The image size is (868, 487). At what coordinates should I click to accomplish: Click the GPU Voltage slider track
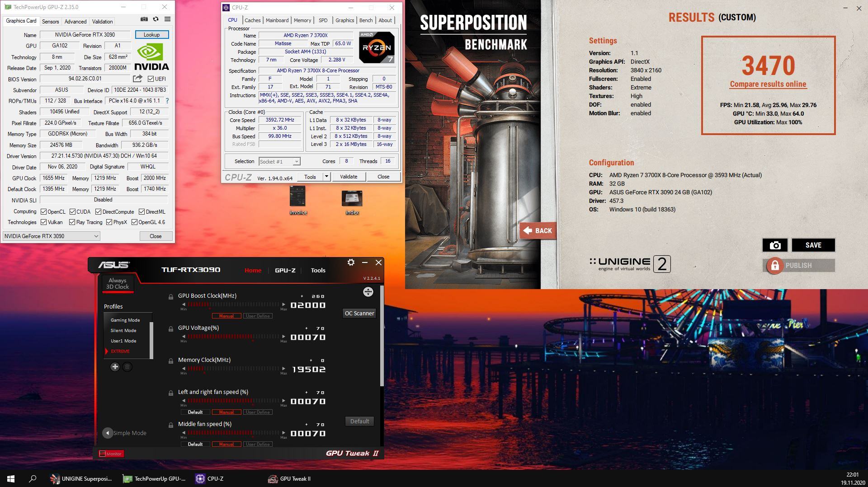(233, 337)
